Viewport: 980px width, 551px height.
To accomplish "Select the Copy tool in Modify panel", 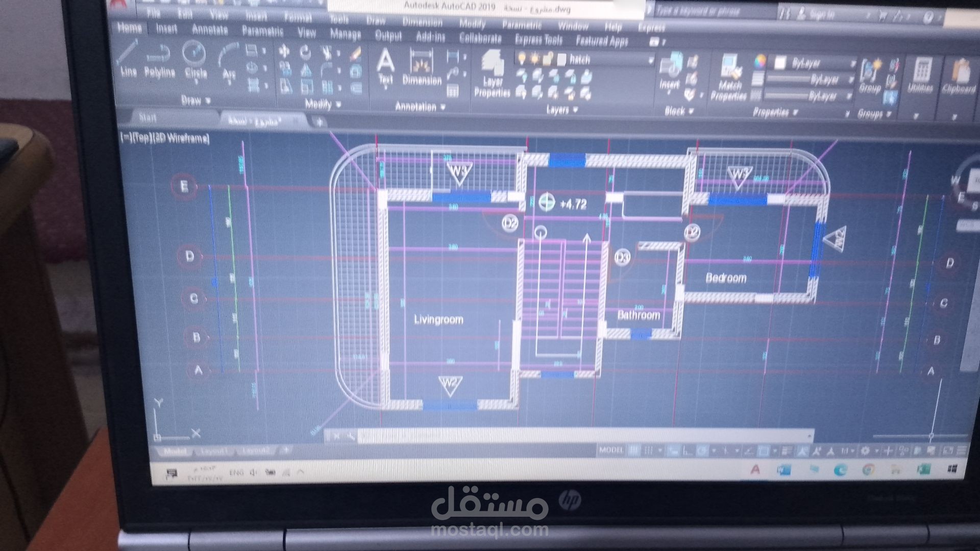I will point(284,69).
